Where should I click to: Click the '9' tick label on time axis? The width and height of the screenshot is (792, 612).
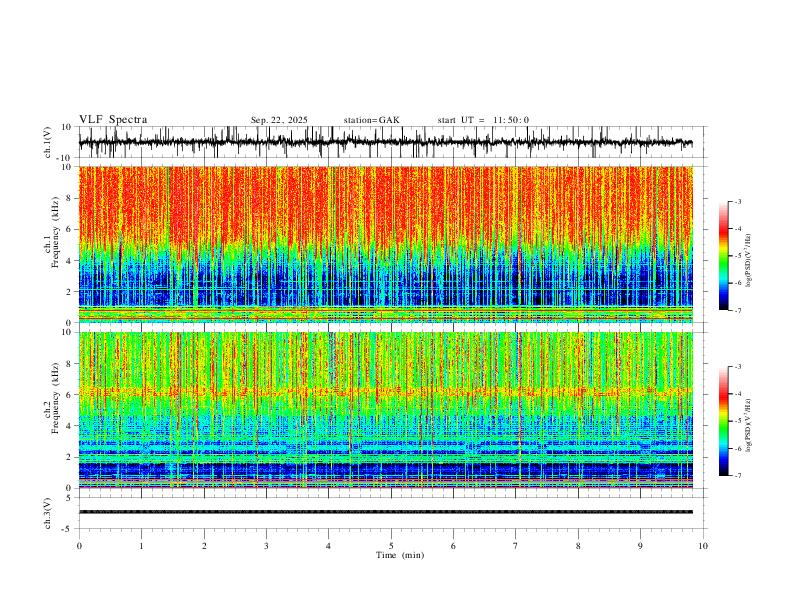640,546
